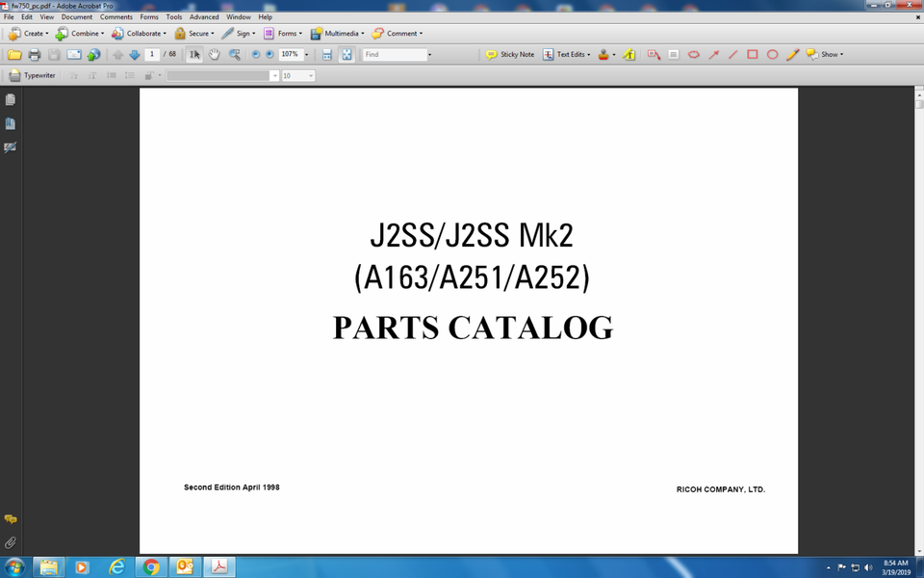924x578 pixels.
Task: Click the zoom percentage field
Action: click(x=291, y=54)
